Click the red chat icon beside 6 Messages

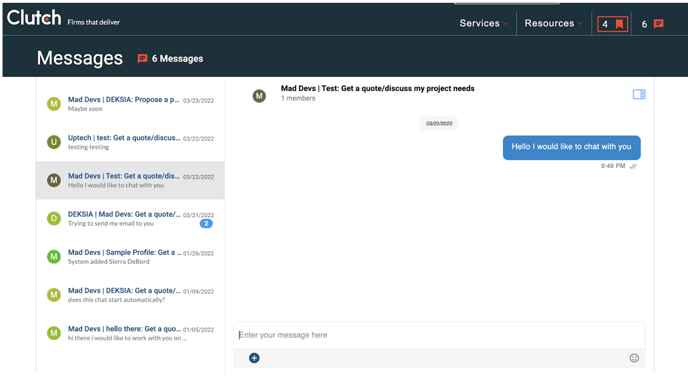pos(142,59)
